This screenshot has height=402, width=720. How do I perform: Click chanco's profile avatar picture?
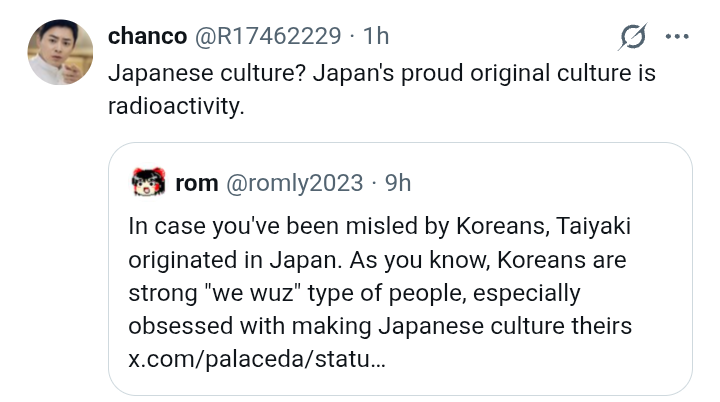pos(60,52)
